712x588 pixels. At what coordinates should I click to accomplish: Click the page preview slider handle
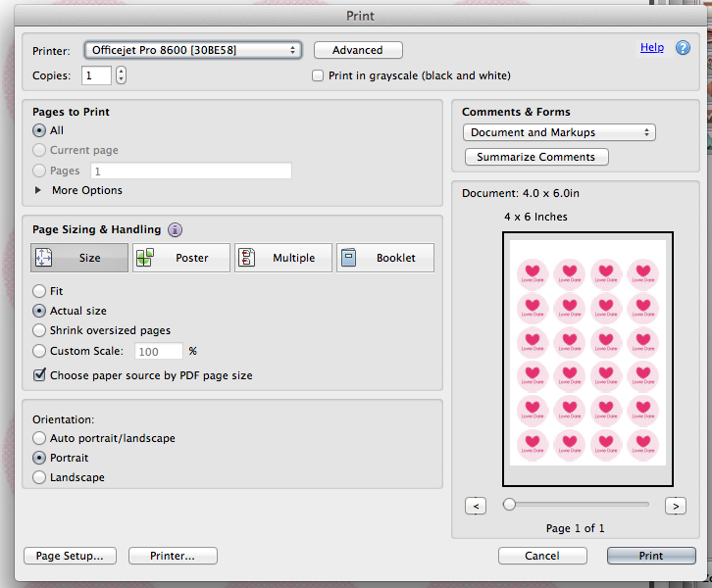[x=509, y=505]
